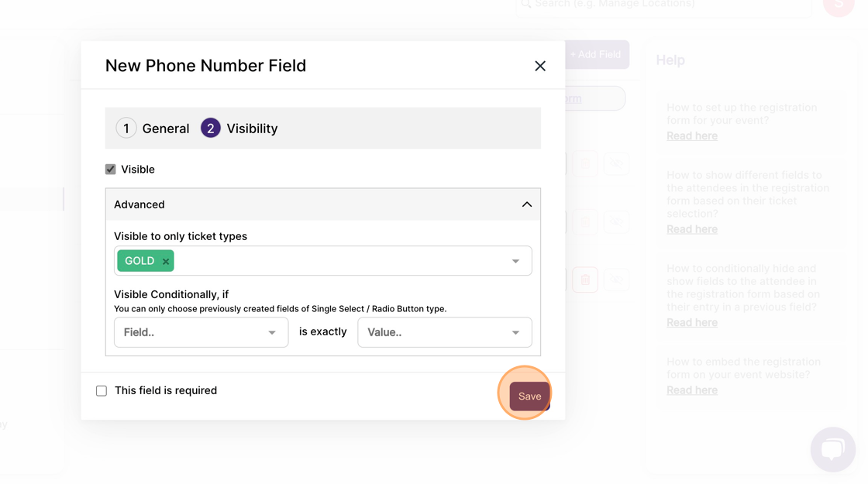Open Read here about embedding form
Screen dimensions: 868x484
692,390
